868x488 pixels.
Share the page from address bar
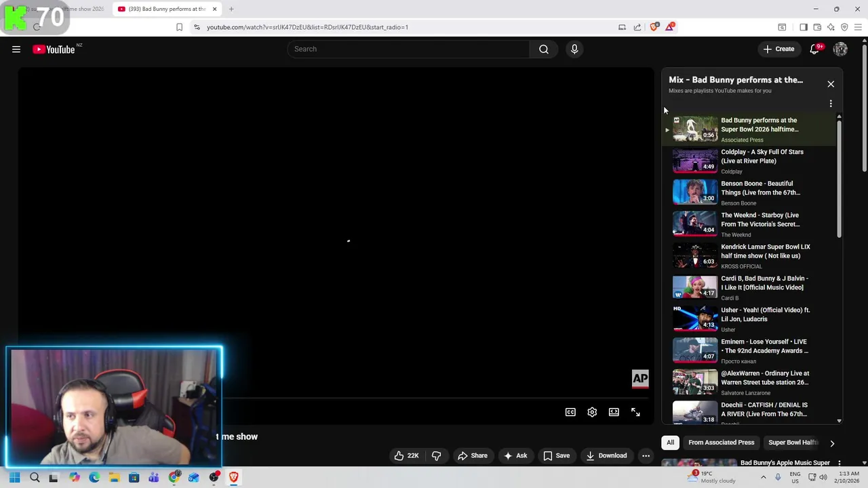pos(637,27)
